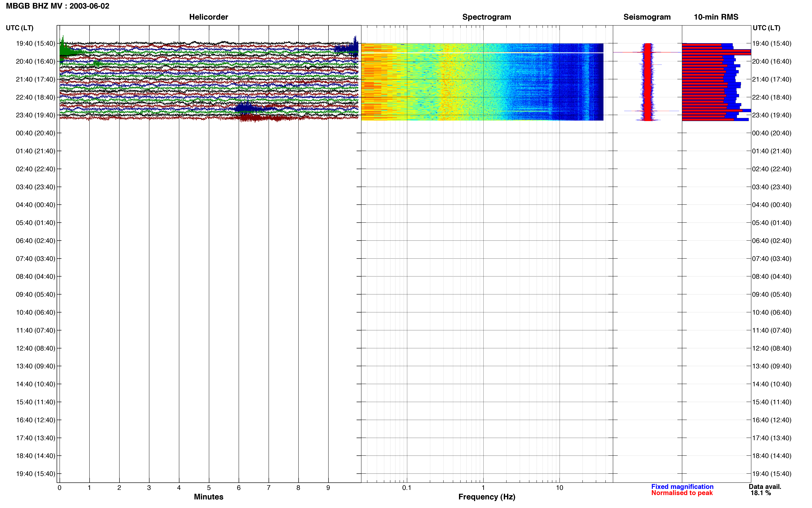The width and height of the screenshot is (812, 508).
Task: Click the left 16:40 (12:40) time label
Action: (x=36, y=420)
